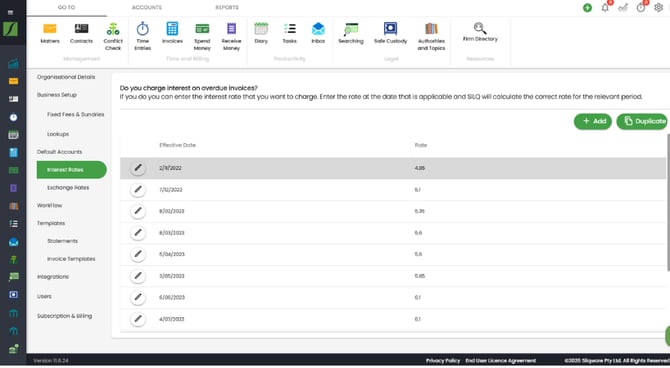Click the rates table vertical scrollbar
Image resolution: width=670 pixels, height=368 pixels.
pyautogui.click(x=668, y=202)
